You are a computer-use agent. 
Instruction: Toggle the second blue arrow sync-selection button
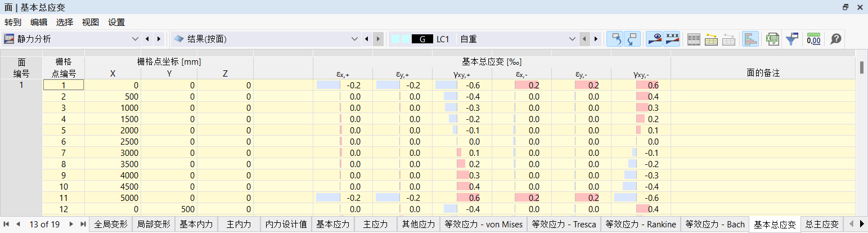632,39
